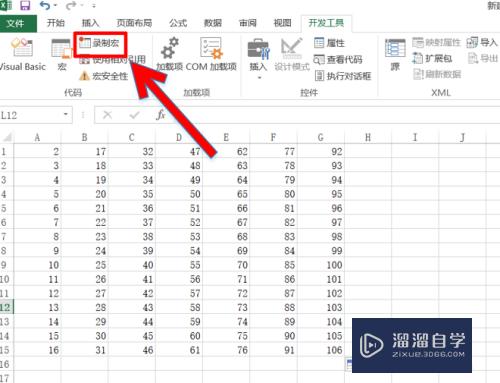Screen dimensions: 500x383
Task: Click cell containing 88
Action: (x=273, y=307)
